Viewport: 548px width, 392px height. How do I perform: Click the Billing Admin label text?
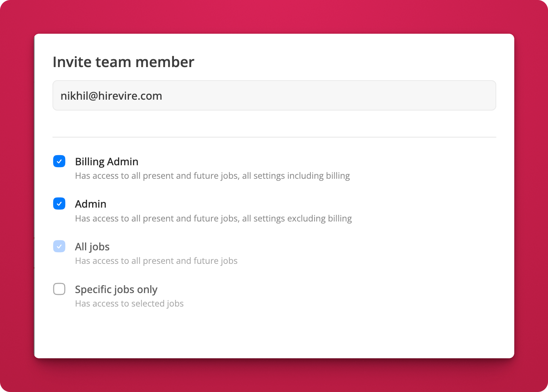click(x=106, y=162)
